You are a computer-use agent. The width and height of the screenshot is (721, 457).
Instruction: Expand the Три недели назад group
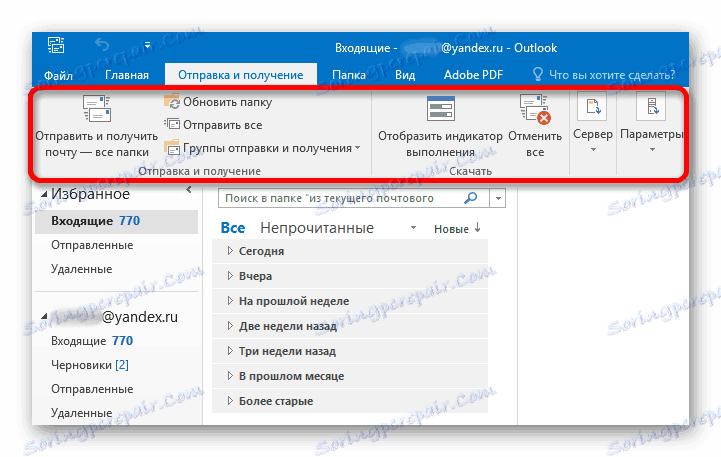(230, 351)
